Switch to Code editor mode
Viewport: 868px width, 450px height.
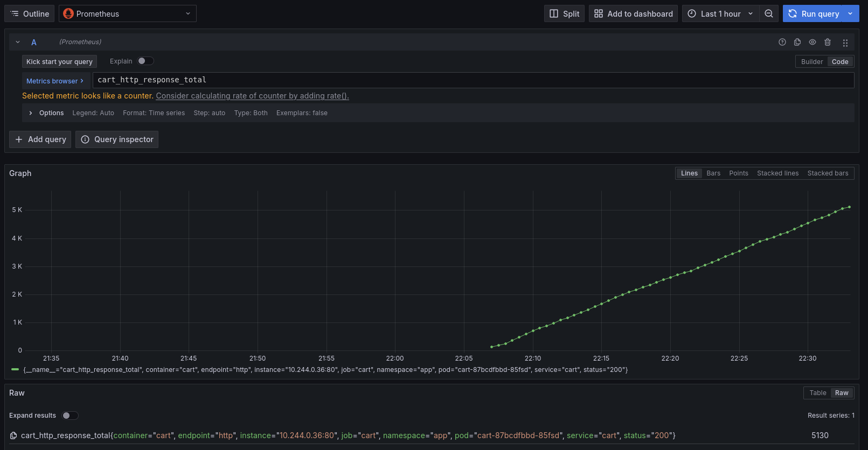point(840,61)
